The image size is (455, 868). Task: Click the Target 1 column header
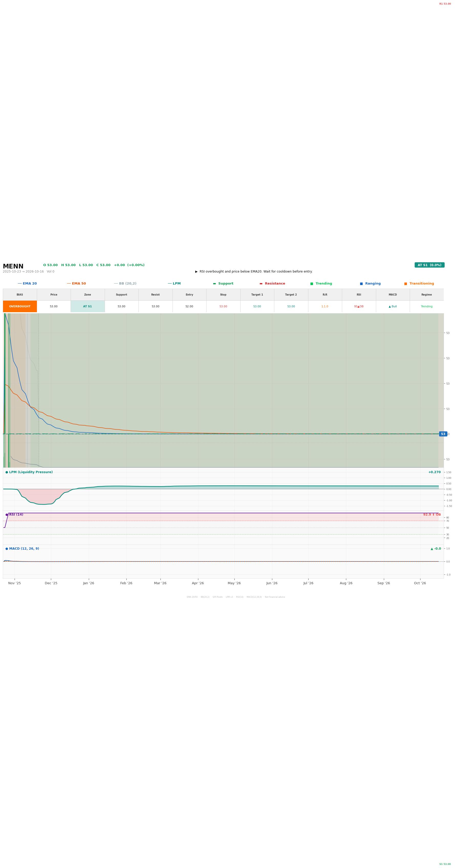(x=257, y=295)
